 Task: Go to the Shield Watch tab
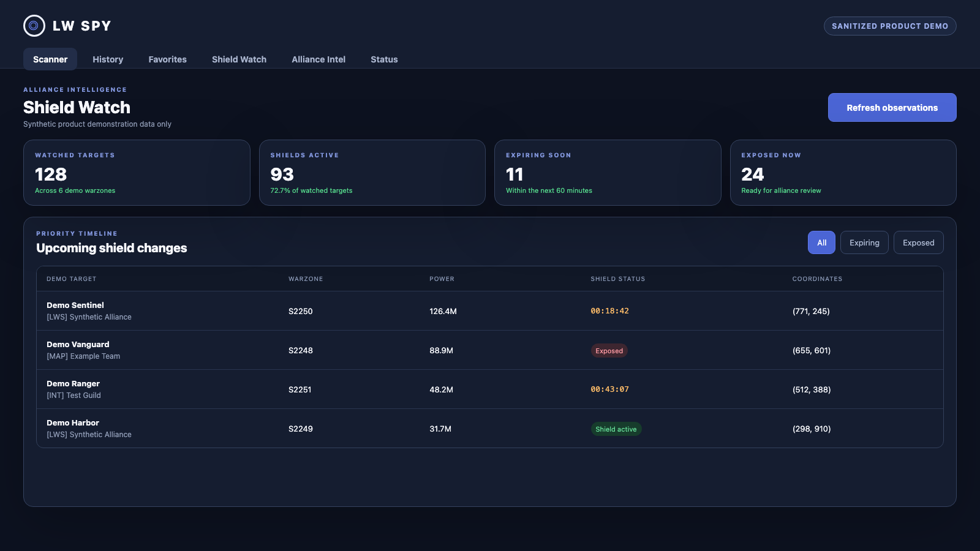pos(239,59)
